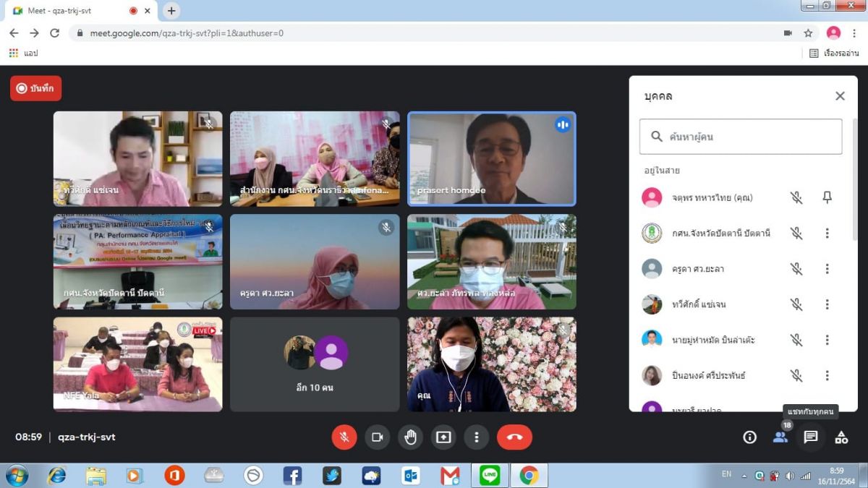Open the chat with everyone icon
868x488 pixels.
tap(811, 437)
